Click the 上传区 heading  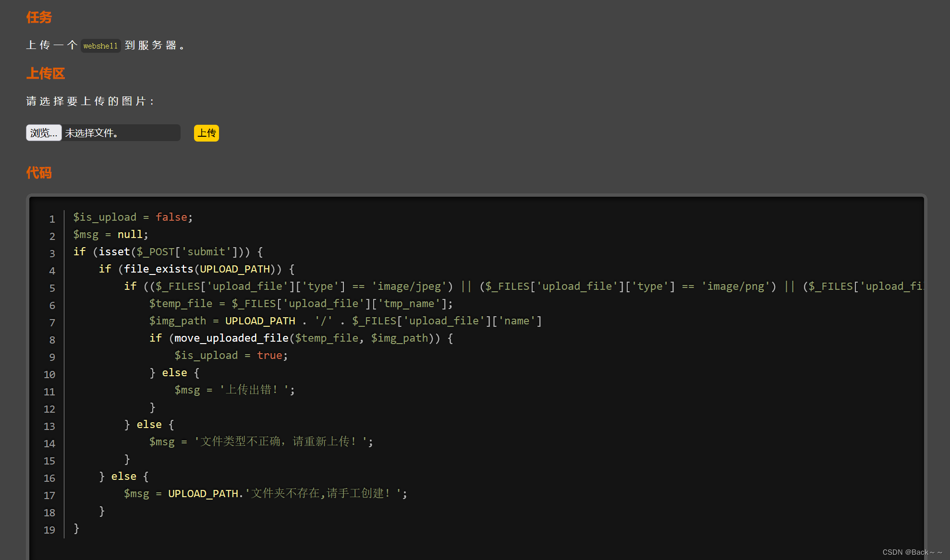(x=46, y=73)
